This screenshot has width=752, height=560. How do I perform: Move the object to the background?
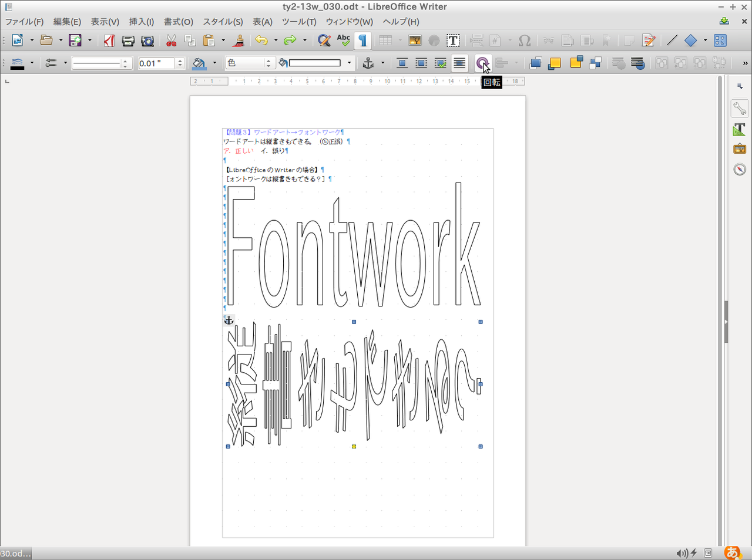637,63
